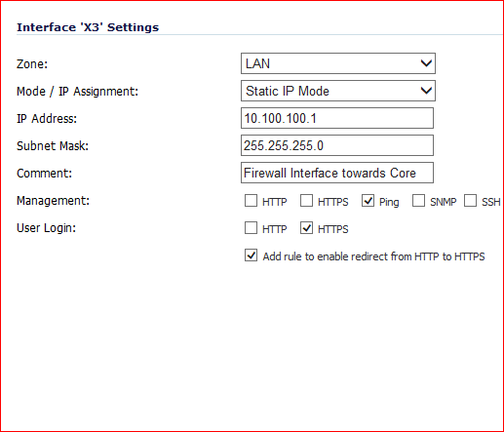
Task: Uncheck the Management Ping checkbox
Action: 368,201
